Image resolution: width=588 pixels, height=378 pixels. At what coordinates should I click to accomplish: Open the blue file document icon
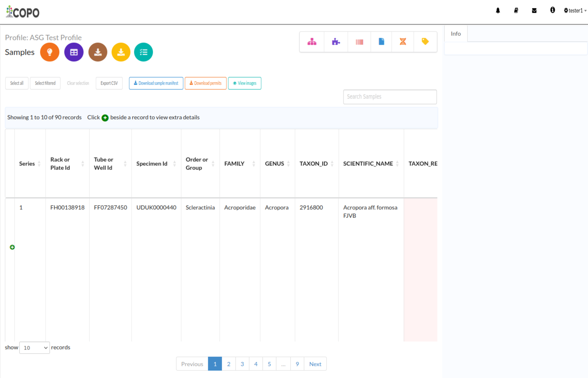tap(381, 42)
